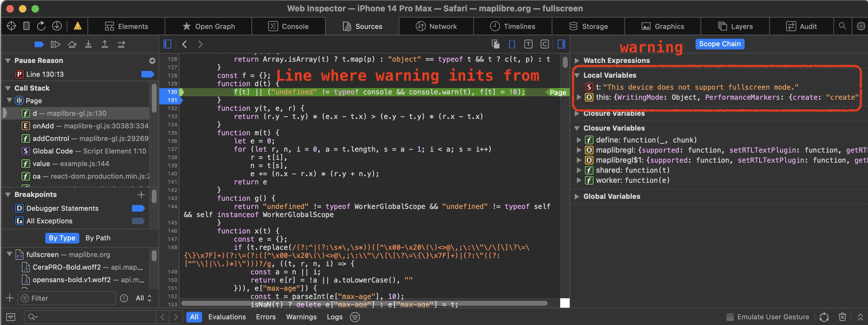The width and height of the screenshot is (868, 325).
Task: Select the element inspection crosshair tool
Action: tap(11, 26)
